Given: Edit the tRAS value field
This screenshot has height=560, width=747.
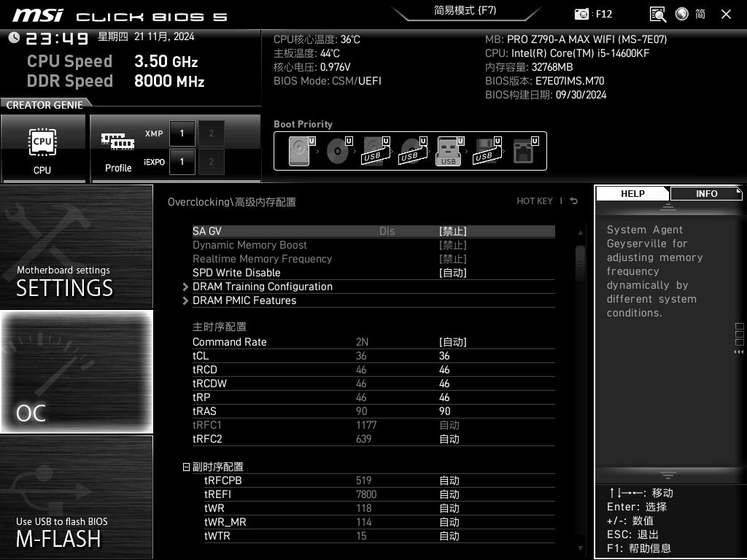Looking at the screenshot, I should (x=444, y=411).
